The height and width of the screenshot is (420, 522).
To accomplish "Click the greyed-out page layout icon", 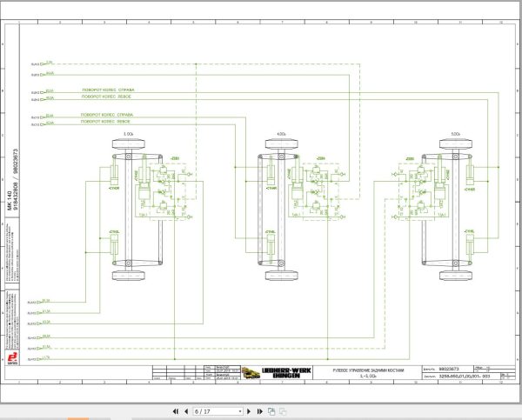I will tap(283, 411).
